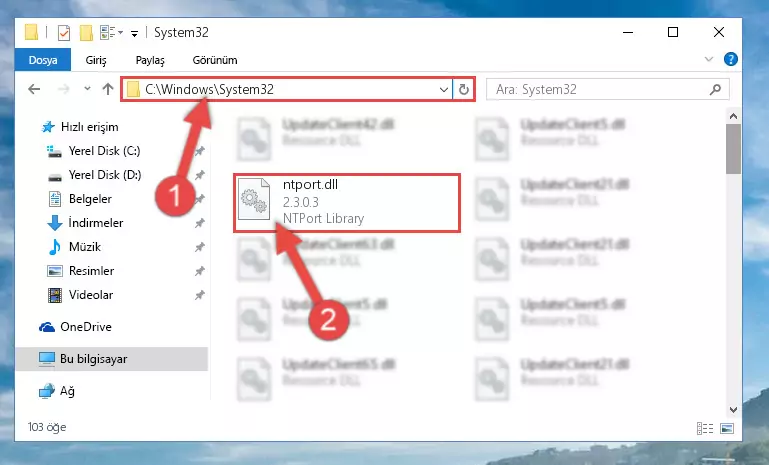Close the System32 window
Viewport: 769px width, 465px height.
(x=718, y=32)
